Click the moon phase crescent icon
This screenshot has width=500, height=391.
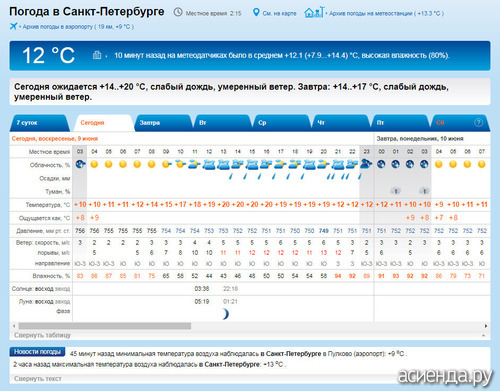(x=226, y=314)
